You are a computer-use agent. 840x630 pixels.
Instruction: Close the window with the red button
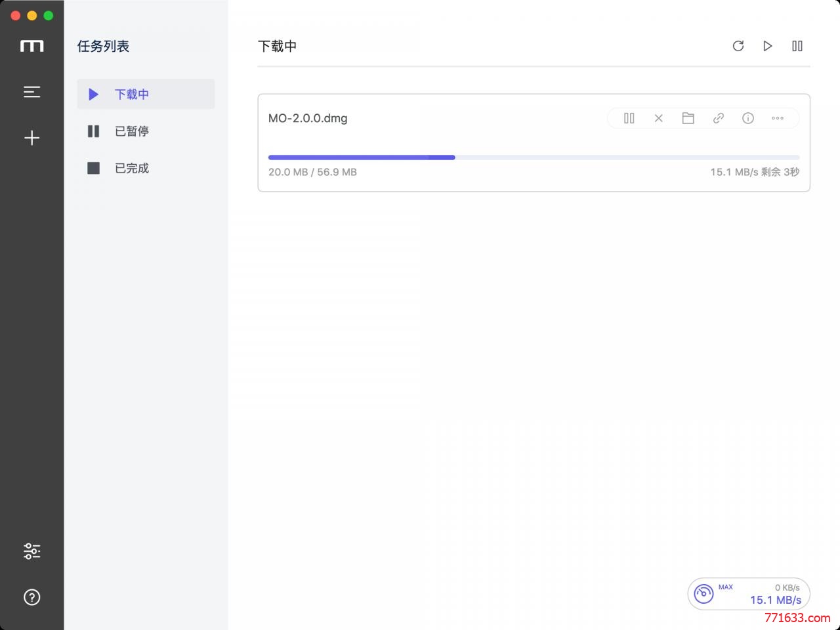[x=16, y=15]
